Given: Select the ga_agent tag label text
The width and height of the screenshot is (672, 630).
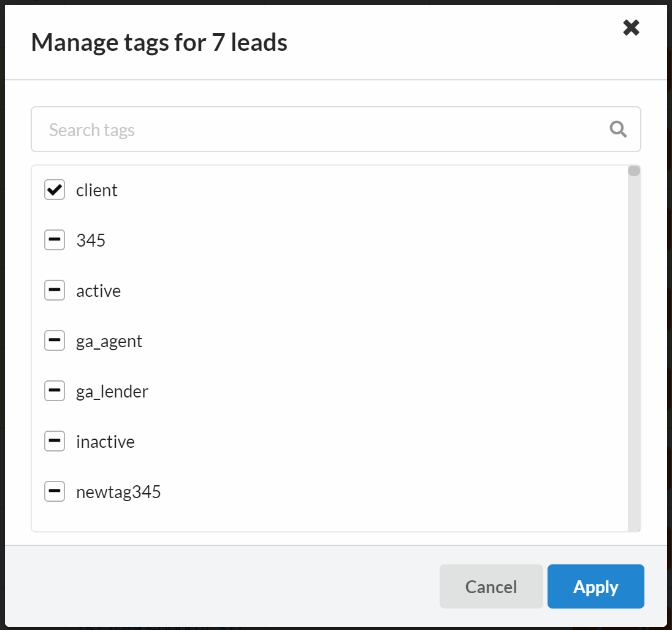Looking at the screenshot, I should tap(108, 340).
